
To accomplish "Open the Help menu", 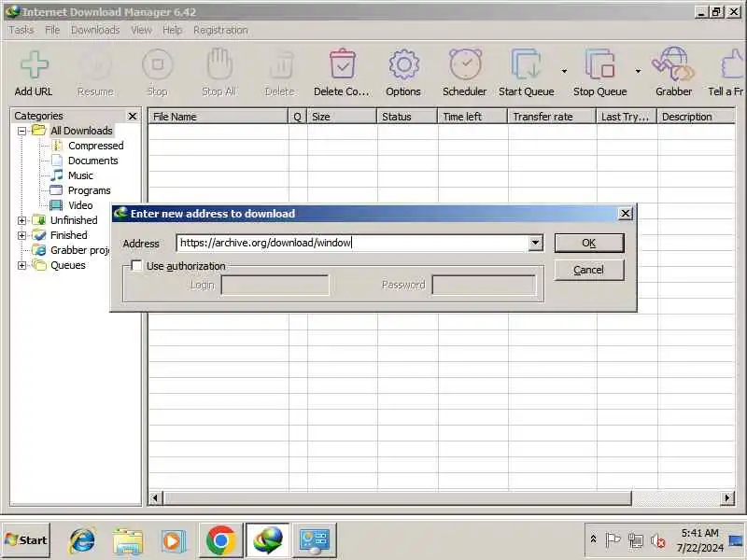I will click(x=172, y=30).
